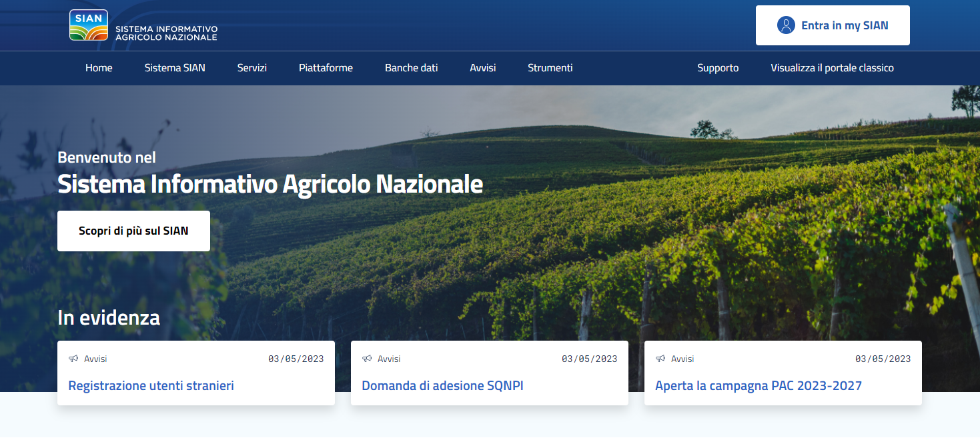Open the Home menu item
The width and height of the screenshot is (980, 442).
99,68
